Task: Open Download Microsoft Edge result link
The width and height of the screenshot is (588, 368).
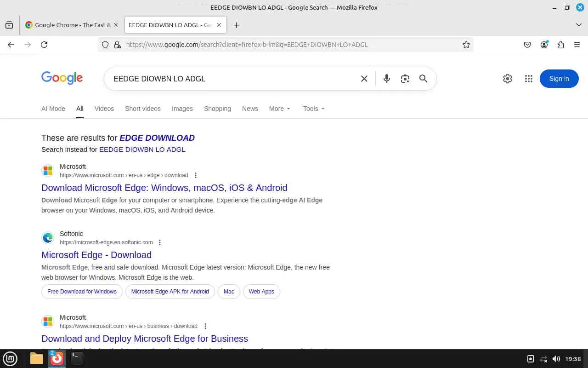Action: [164, 188]
